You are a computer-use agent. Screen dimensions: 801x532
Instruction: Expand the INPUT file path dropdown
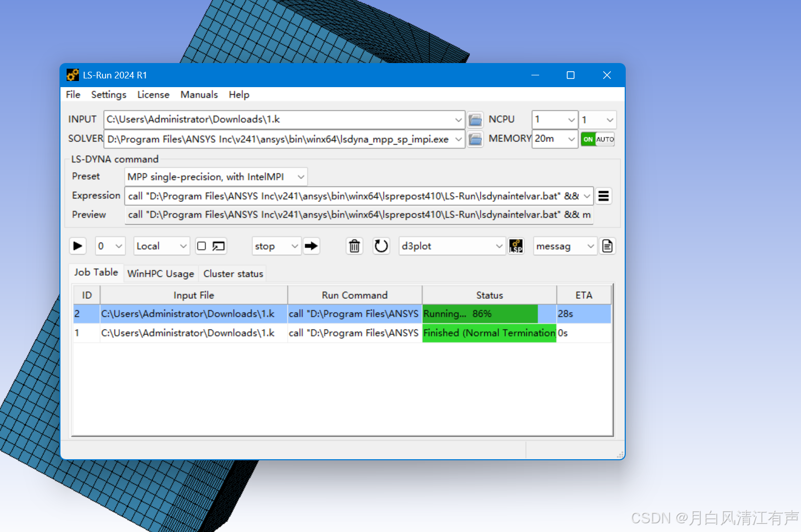point(458,120)
